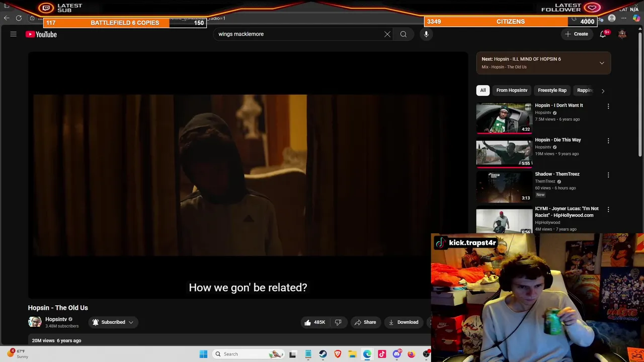Image resolution: width=644 pixels, height=362 pixels.
Task: Click HipHollywood channel name
Action: coord(547,223)
